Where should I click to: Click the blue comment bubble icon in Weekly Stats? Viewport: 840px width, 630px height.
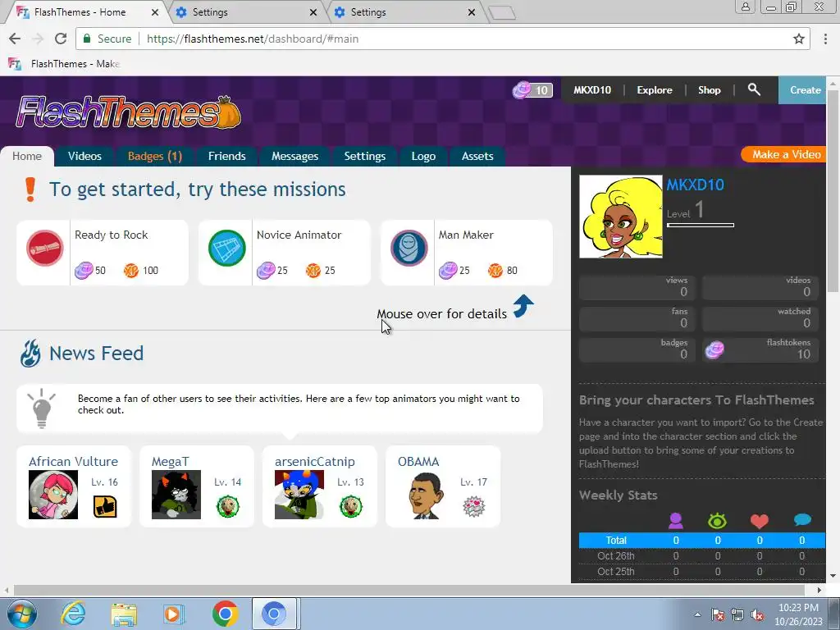[x=802, y=519]
